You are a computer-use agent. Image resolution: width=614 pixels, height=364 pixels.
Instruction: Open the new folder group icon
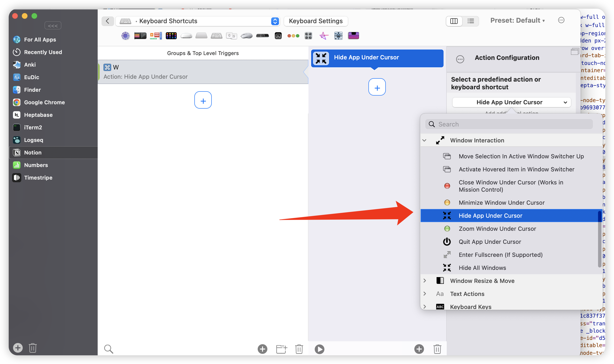click(x=281, y=349)
